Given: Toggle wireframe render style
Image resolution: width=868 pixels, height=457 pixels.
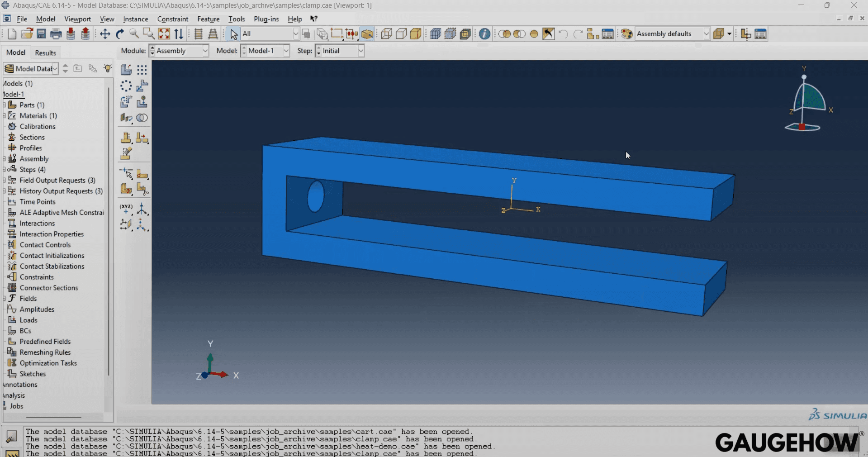Looking at the screenshot, I should point(387,33).
